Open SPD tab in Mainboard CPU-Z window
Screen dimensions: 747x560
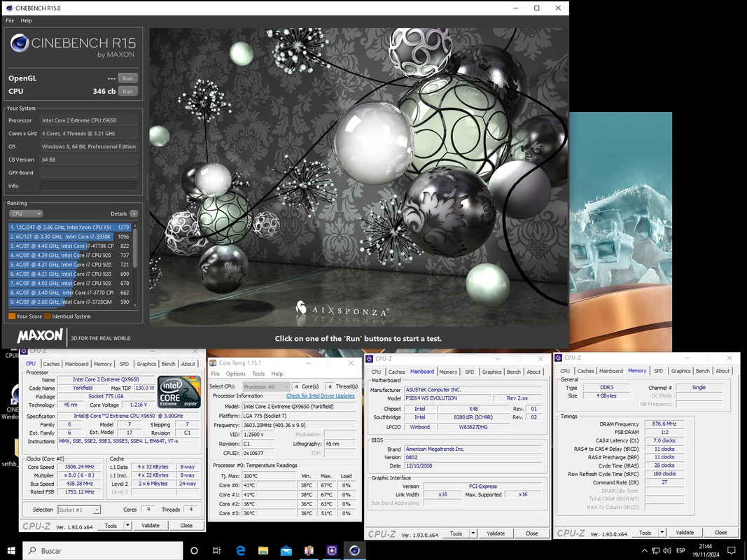(469, 372)
